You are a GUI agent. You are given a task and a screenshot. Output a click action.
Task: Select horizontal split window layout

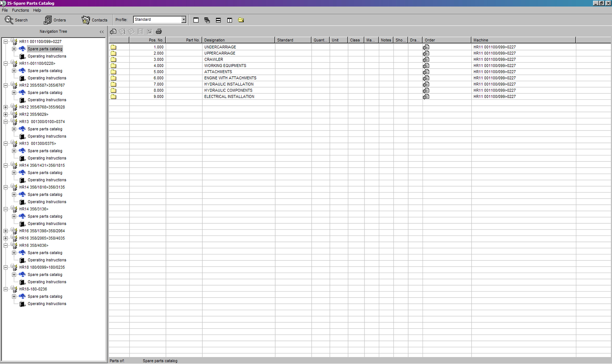pyautogui.click(x=218, y=20)
